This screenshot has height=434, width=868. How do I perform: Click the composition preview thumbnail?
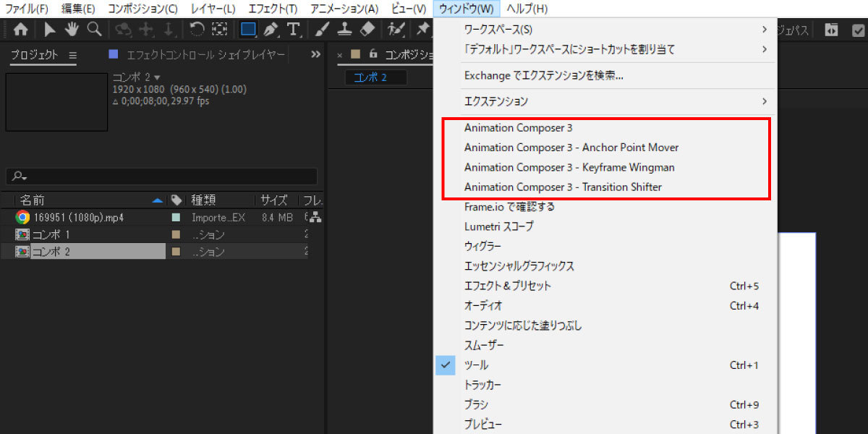(56, 102)
